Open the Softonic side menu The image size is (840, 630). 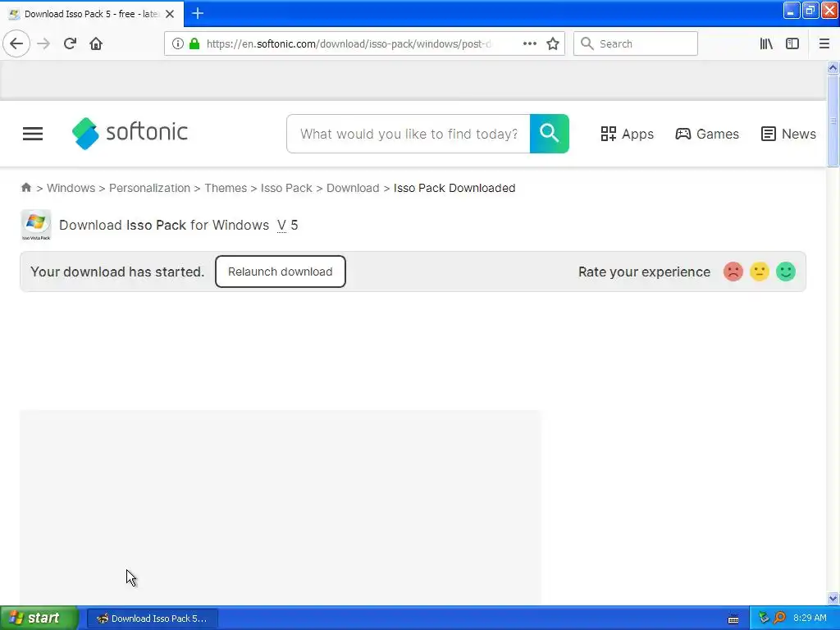click(x=33, y=134)
